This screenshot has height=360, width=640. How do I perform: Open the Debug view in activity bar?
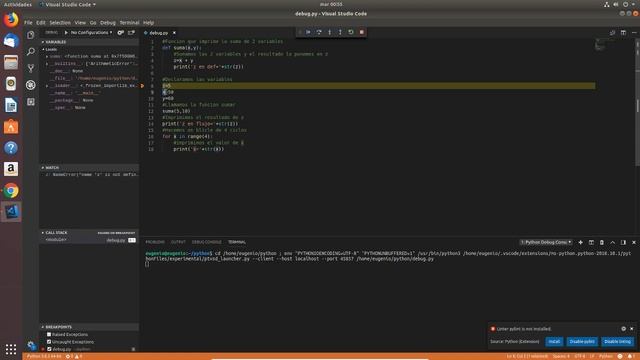31,85
